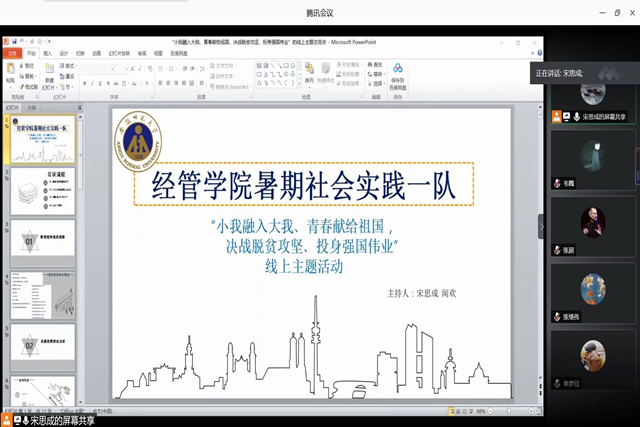Click the Reset (重设) slide command
640x427 pixels.
tap(67, 76)
